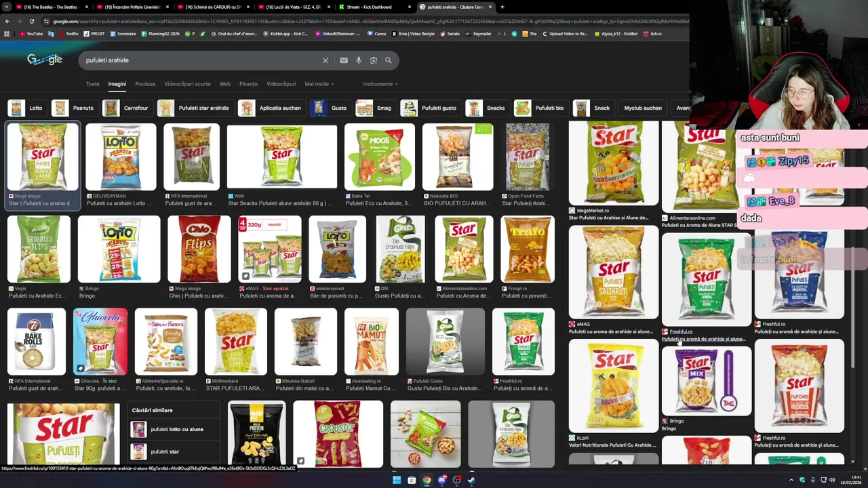Select the Videoclipuri scurte tab
The height and width of the screenshot is (488, 868).
(187, 84)
